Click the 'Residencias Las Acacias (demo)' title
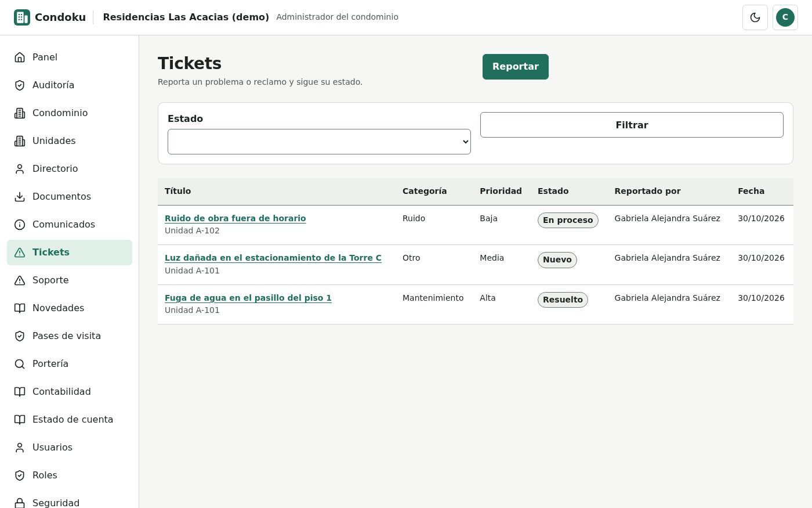The width and height of the screenshot is (812, 508). point(186,17)
